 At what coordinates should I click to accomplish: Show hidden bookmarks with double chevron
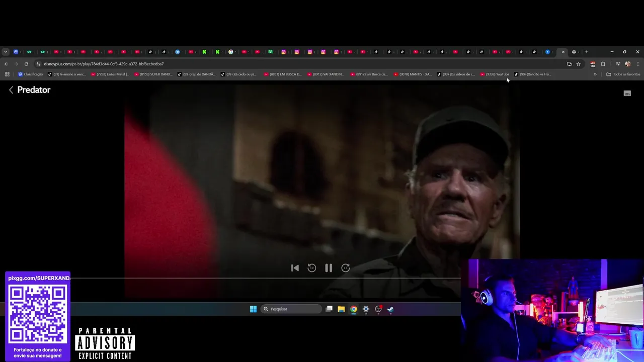point(595,74)
